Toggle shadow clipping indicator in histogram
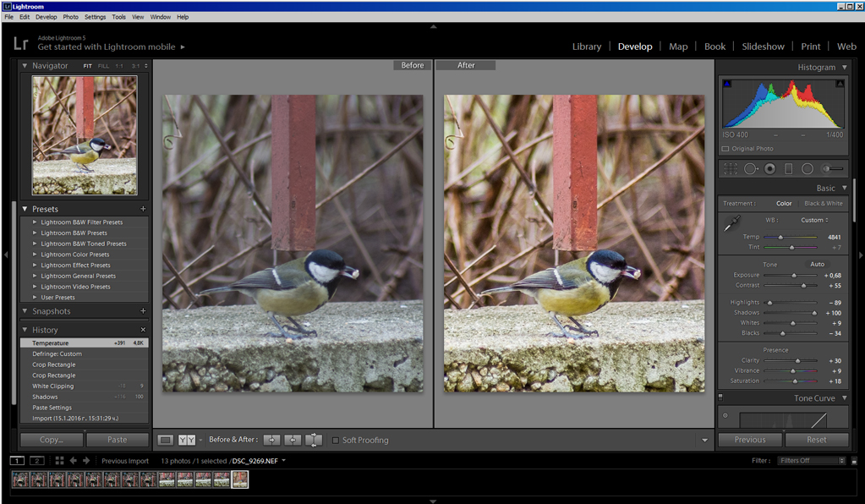Viewport: 865px width, 504px height. click(x=726, y=84)
